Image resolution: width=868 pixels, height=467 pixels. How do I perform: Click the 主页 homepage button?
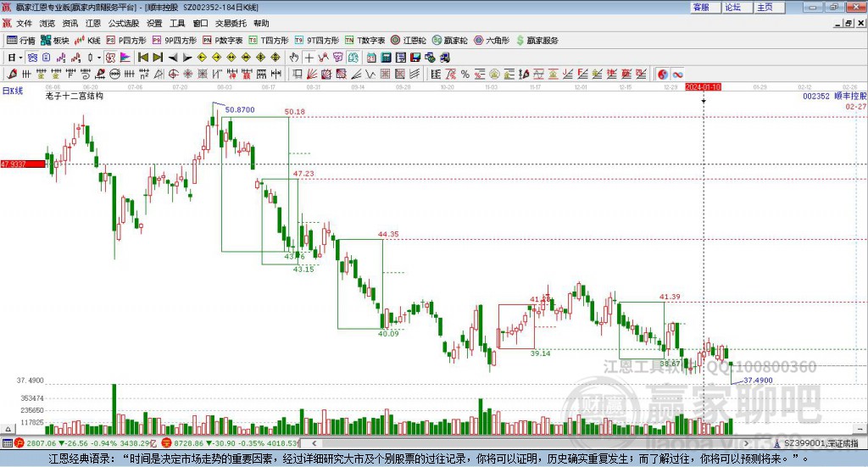pos(770,7)
